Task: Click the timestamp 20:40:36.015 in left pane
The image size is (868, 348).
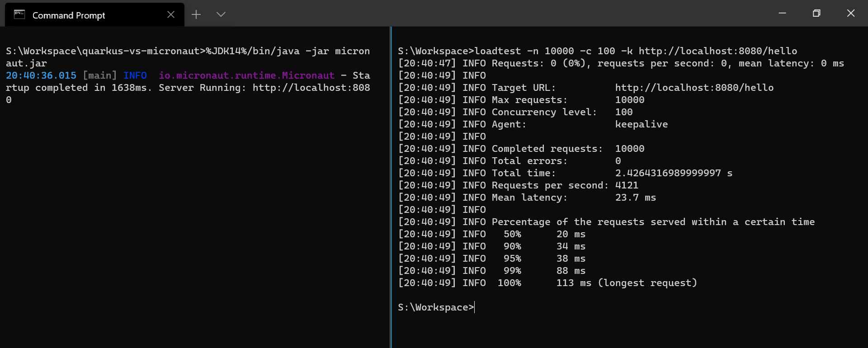Action: click(x=41, y=75)
